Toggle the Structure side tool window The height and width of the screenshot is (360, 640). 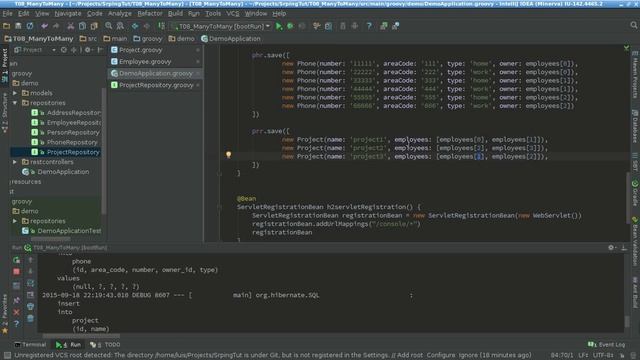4,112
